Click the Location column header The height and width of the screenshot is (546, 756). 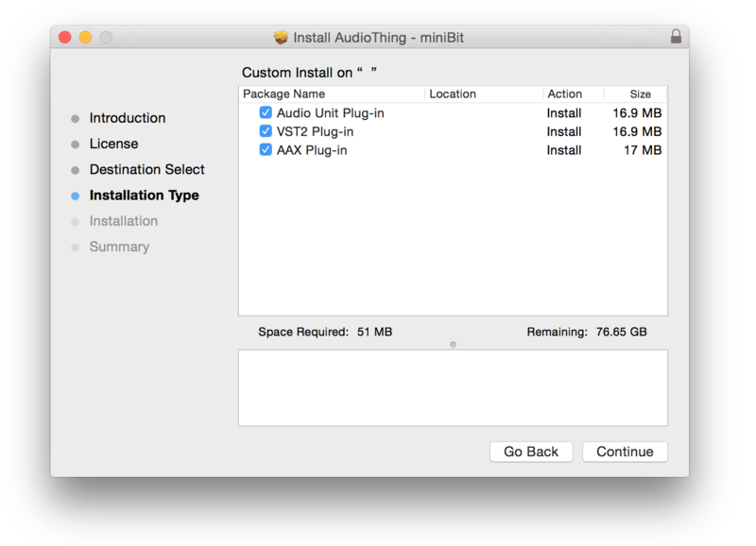[453, 94]
